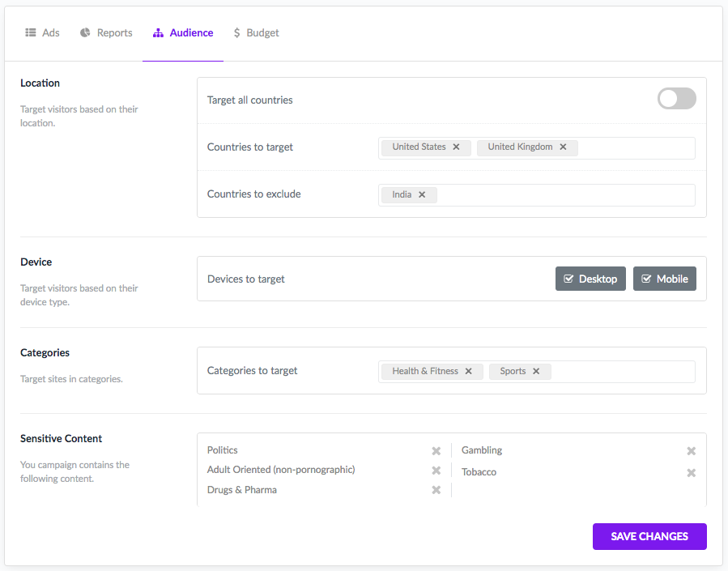Viewport: 728px width, 571px height.
Task: Select the Sports tag text
Action: pyautogui.click(x=513, y=371)
